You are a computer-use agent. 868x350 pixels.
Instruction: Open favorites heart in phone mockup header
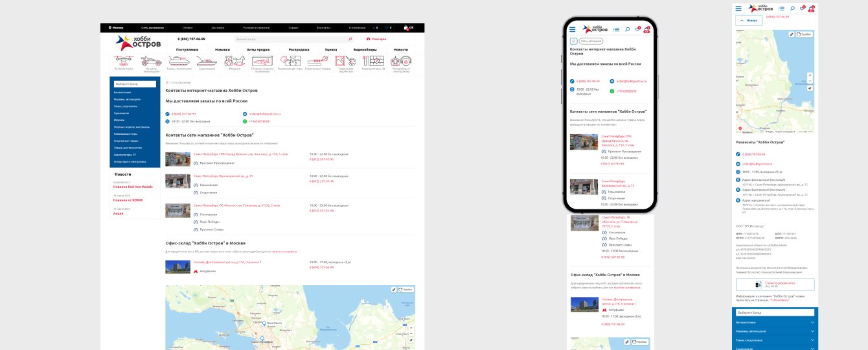(x=637, y=29)
